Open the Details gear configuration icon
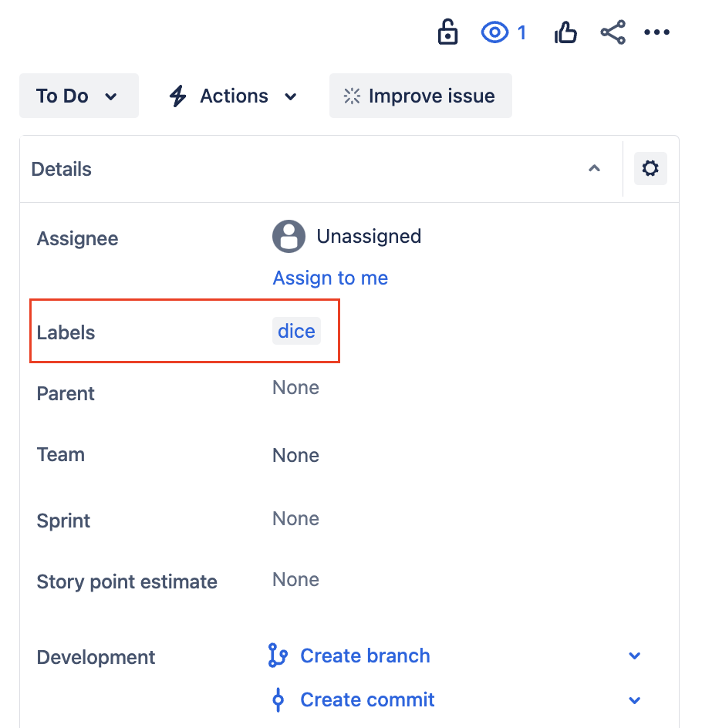Image resolution: width=702 pixels, height=728 pixels. (x=650, y=169)
